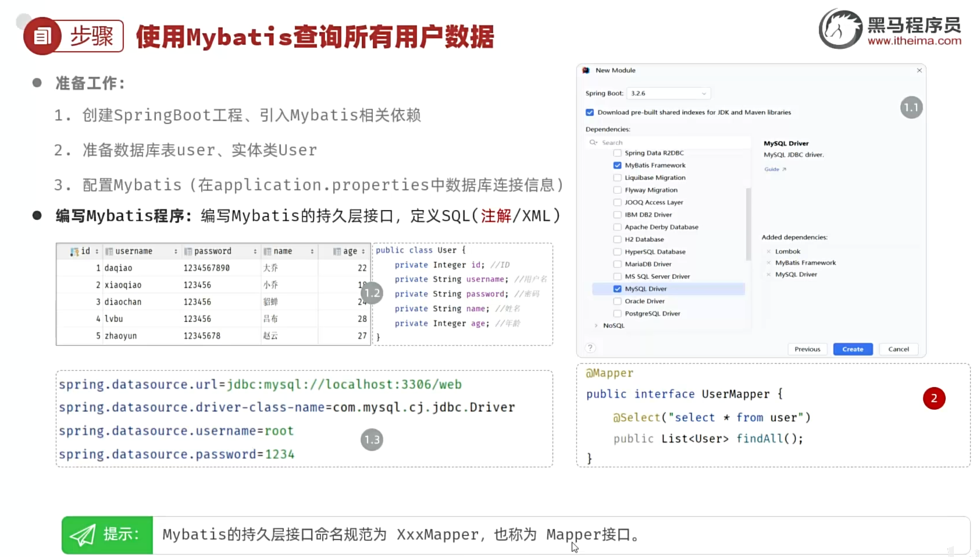The image size is (980, 557).
Task: Visit www.itheima.com link
Action: point(914,41)
